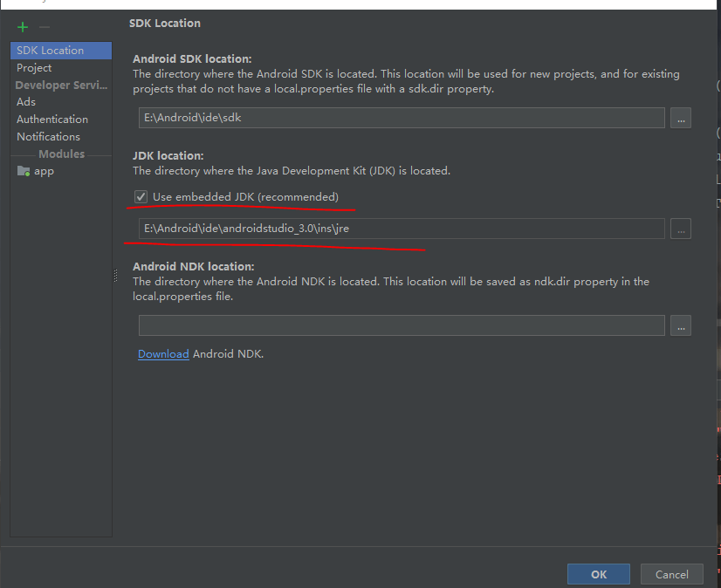Click the sidebar splitter collapse handle
This screenshot has height=588, width=721.
pyautogui.click(x=114, y=276)
